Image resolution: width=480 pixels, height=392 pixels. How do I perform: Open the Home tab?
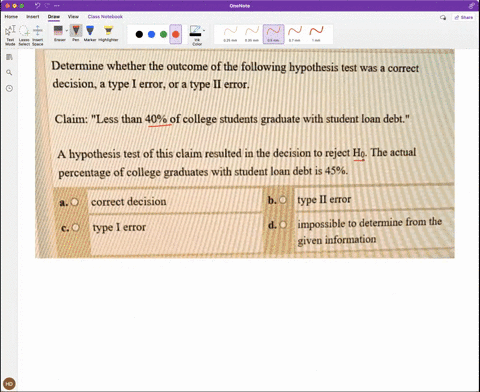11,17
